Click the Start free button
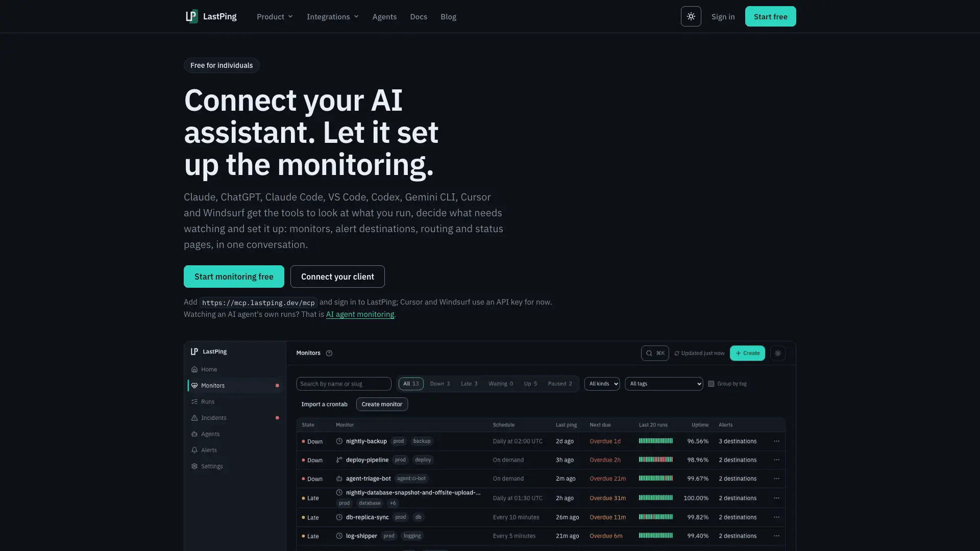The height and width of the screenshot is (551, 980). (770, 16)
